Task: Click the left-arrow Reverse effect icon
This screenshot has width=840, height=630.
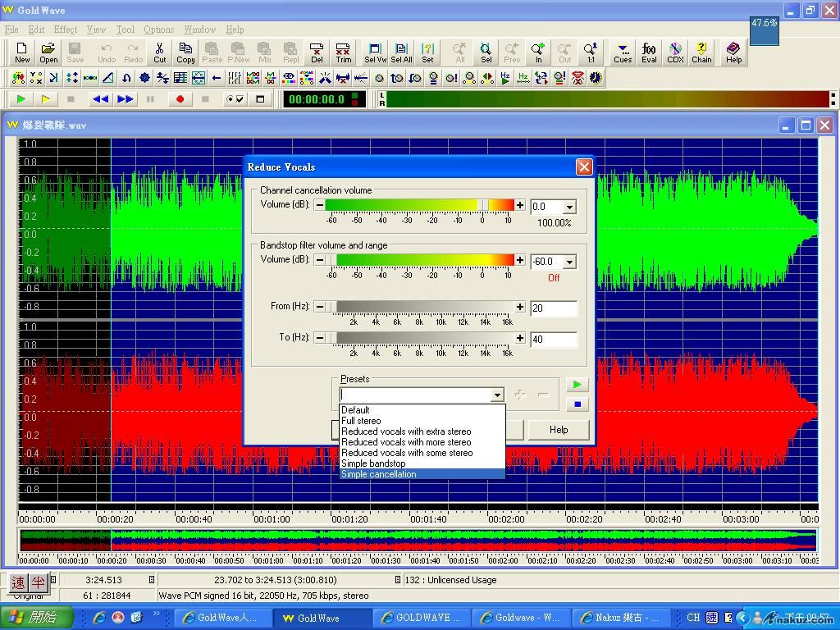Action: (217, 78)
